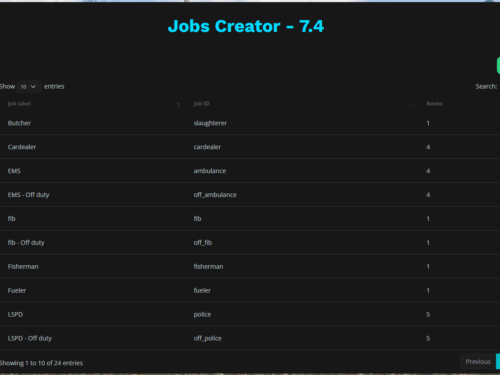Click the off_police job ID cell
The height and width of the screenshot is (375, 500).
tap(208, 338)
